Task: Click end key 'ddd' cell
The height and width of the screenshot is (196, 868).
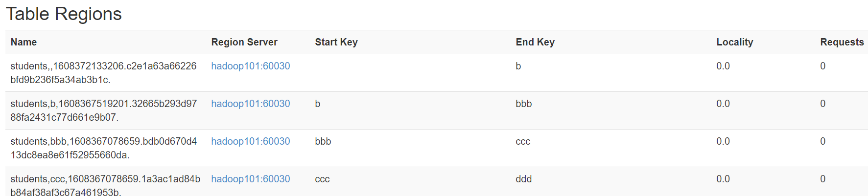Action: click(524, 179)
